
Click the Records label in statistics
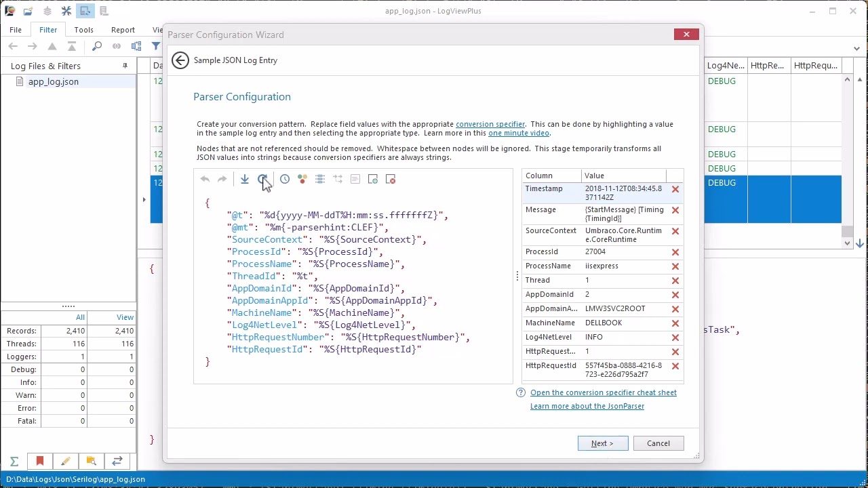coord(22,331)
